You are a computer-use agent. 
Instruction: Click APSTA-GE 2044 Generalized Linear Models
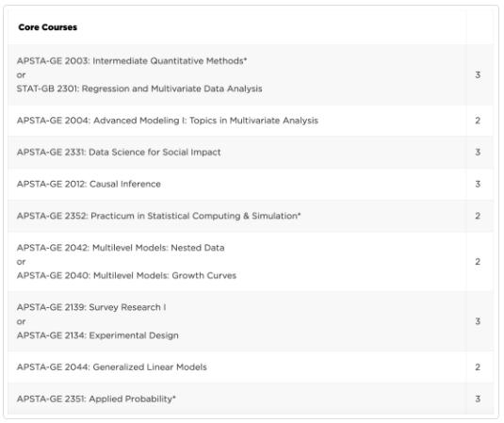[x=112, y=367]
